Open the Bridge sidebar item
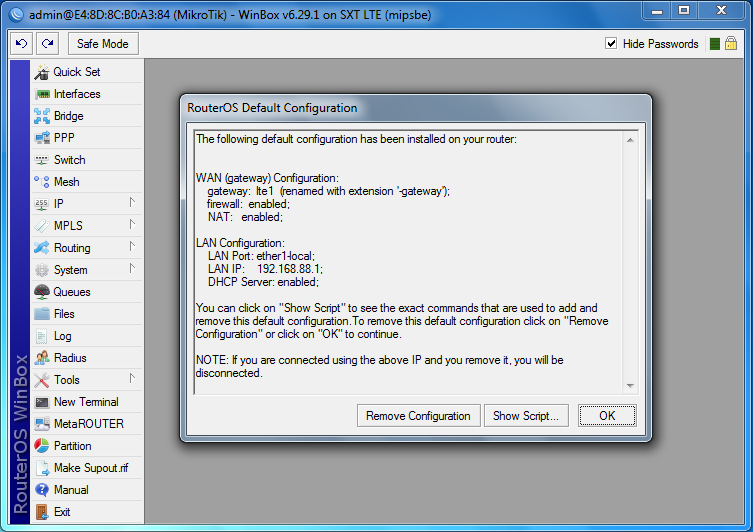The width and height of the screenshot is (753, 532). coord(68,116)
